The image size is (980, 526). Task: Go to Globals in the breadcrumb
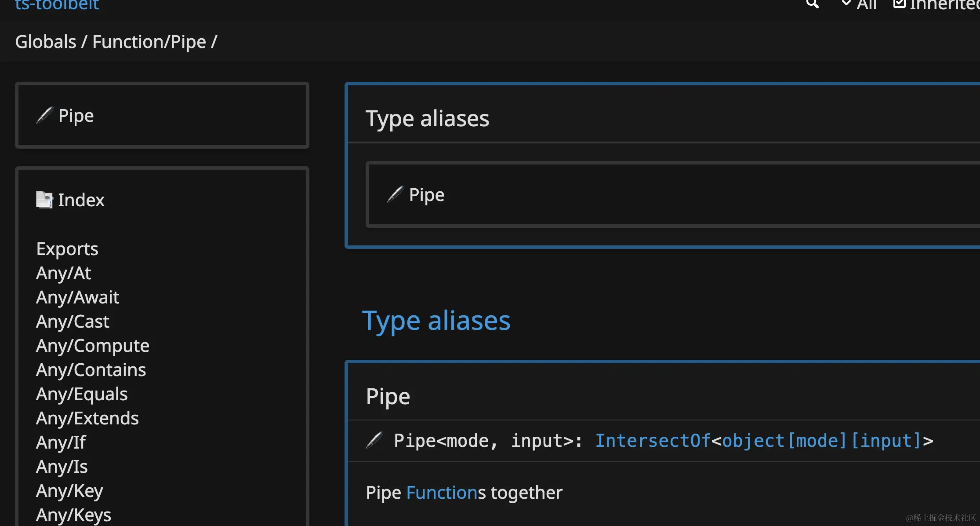pos(46,42)
